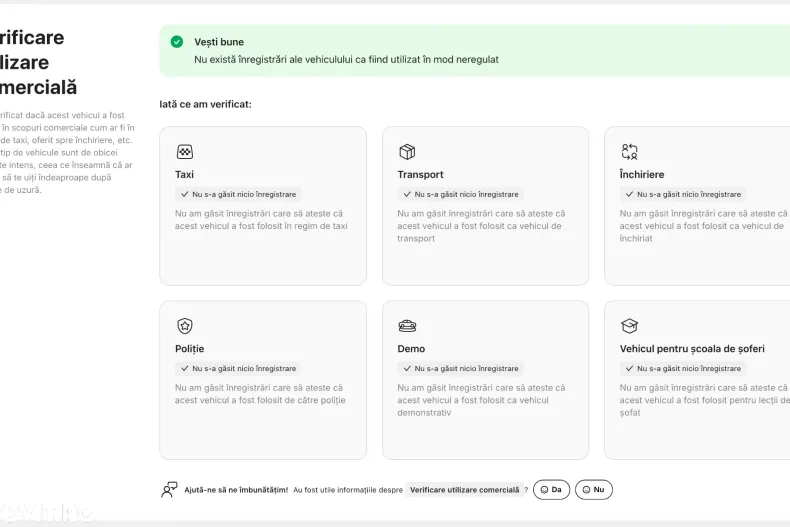790x527 pixels.
Task: Click the Transport box icon
Action: pos(407,152)
